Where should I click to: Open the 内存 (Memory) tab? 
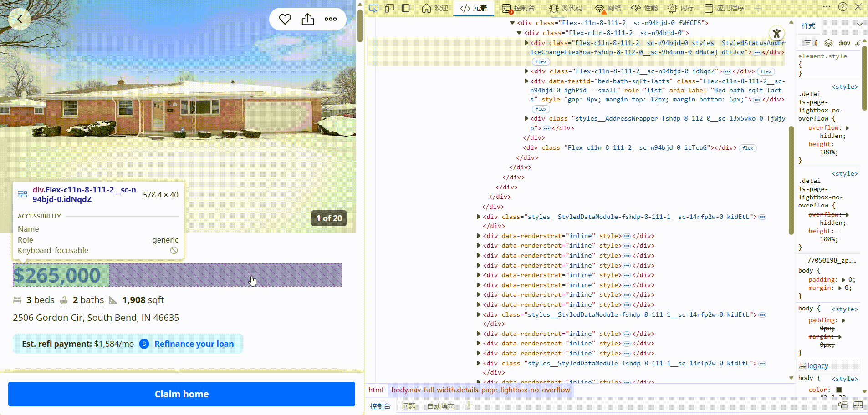point(681,8)
